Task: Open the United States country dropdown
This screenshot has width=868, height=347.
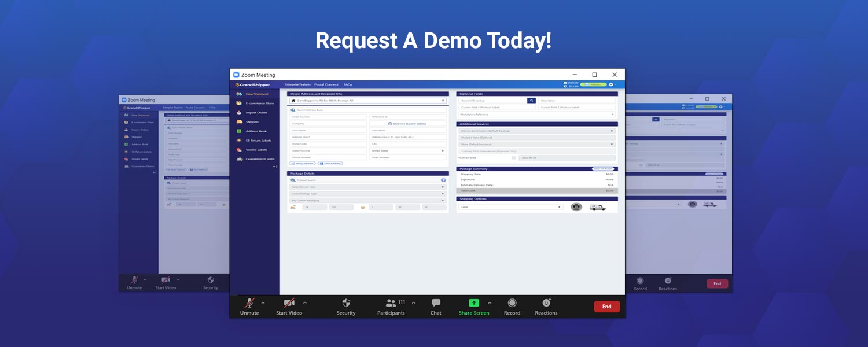Action: coord(408,150)
